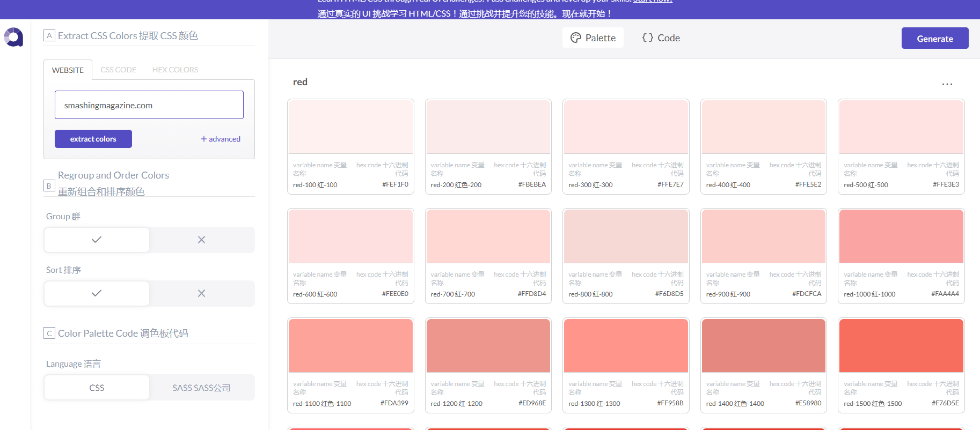Viewport: 980px width, 430px height.
Task: Switch language to SASS
Action: pos(201,388)
